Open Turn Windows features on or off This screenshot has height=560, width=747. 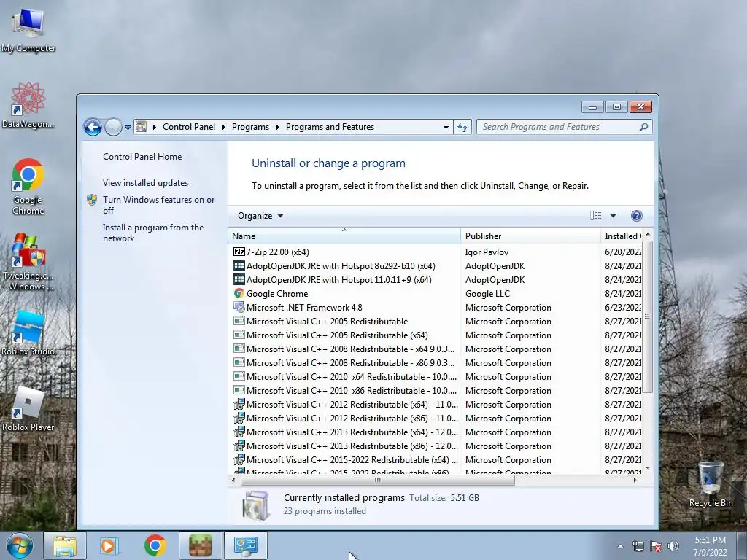(x=158, y=205)
